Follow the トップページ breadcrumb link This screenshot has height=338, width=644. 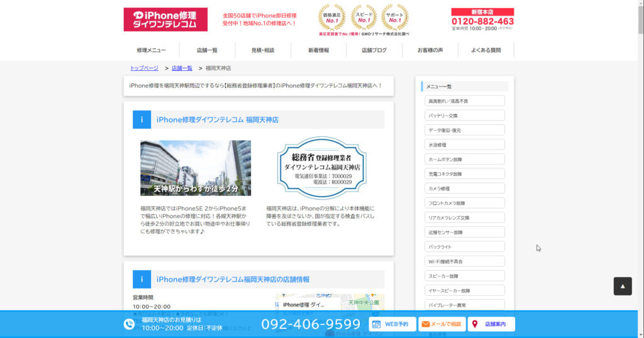pyautogui.click(x=144, y=68)
